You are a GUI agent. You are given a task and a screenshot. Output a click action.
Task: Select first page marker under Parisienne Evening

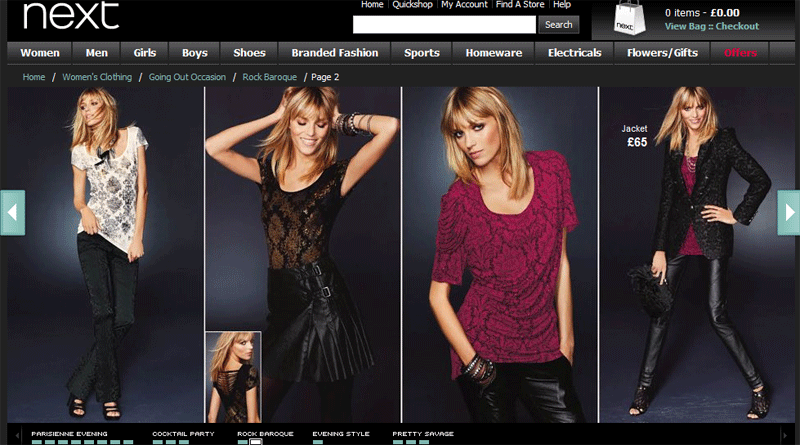[x=36, y=441]
